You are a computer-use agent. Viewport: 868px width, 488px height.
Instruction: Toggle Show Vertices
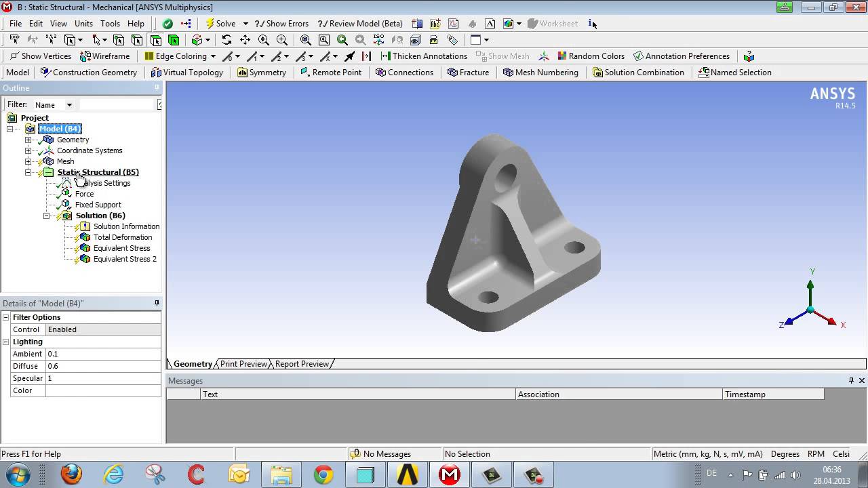pyautogui.click(x=40, y=56)
